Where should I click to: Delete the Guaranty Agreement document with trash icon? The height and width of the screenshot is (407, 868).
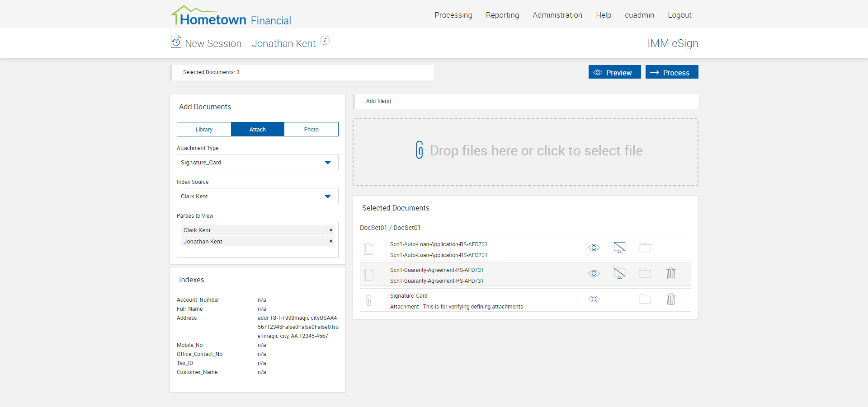pyautogui.click(x=670, y=273)
